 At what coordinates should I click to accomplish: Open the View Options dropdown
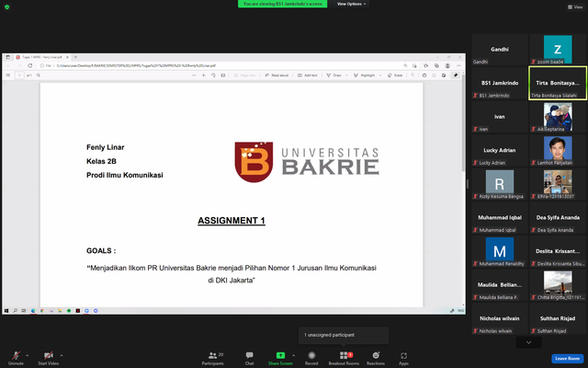point(351,4)
